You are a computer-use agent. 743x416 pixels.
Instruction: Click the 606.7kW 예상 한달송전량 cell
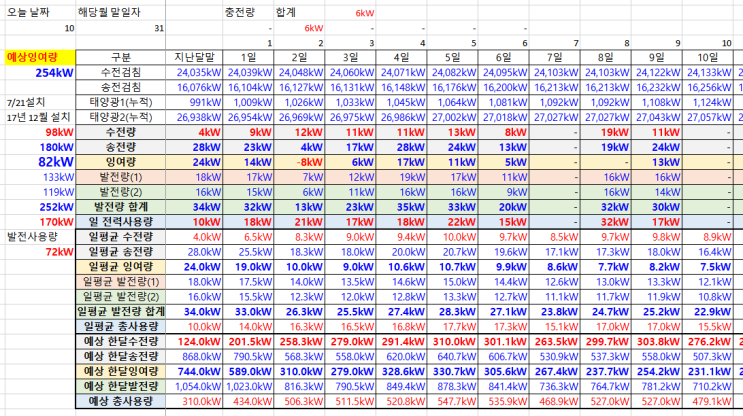503,356
